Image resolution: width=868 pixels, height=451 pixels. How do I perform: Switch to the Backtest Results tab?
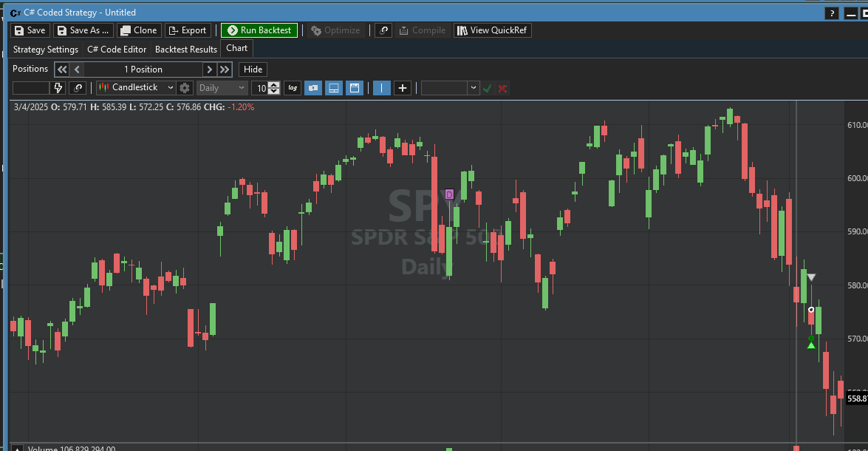[186, 50]
